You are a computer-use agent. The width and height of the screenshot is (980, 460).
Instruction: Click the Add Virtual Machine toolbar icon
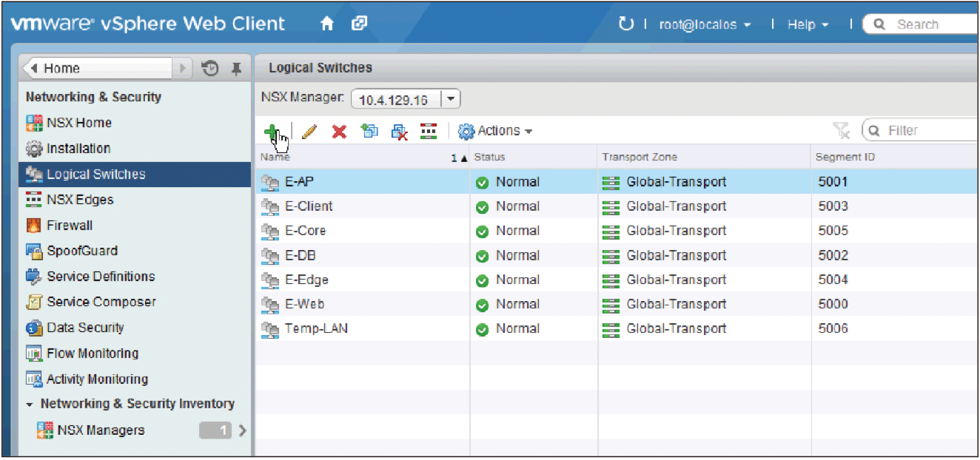click(x=369, y=132)
